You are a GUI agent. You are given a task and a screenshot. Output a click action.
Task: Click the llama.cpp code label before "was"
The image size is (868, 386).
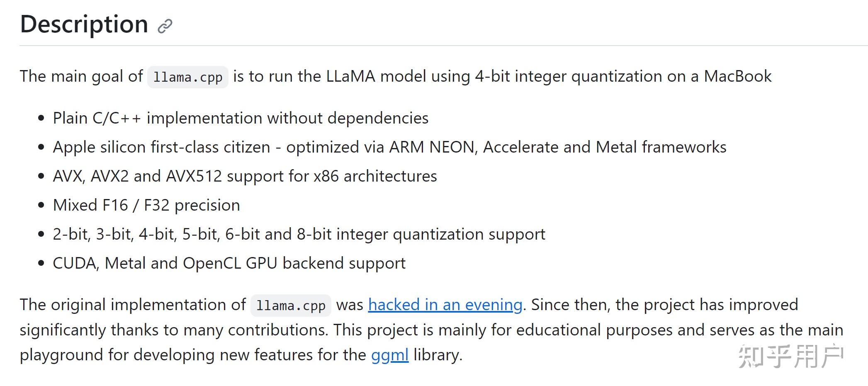pyautogui.click(x=291, y=306)
